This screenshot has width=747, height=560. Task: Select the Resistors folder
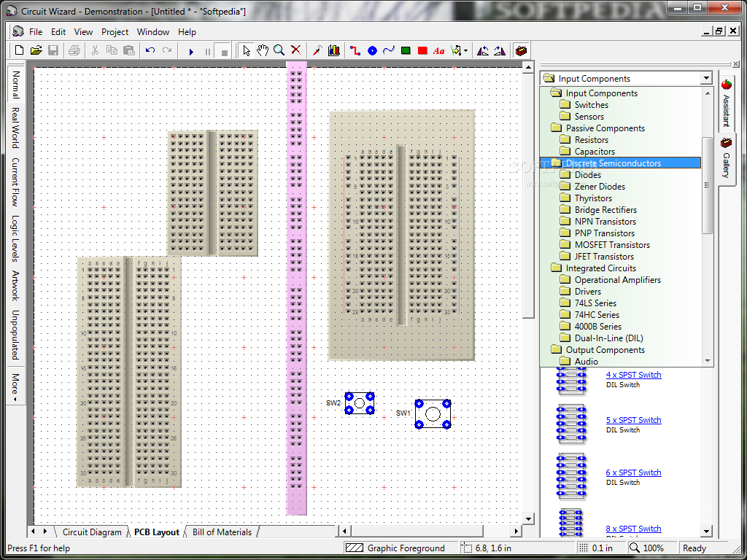click(x=591, y=139)
